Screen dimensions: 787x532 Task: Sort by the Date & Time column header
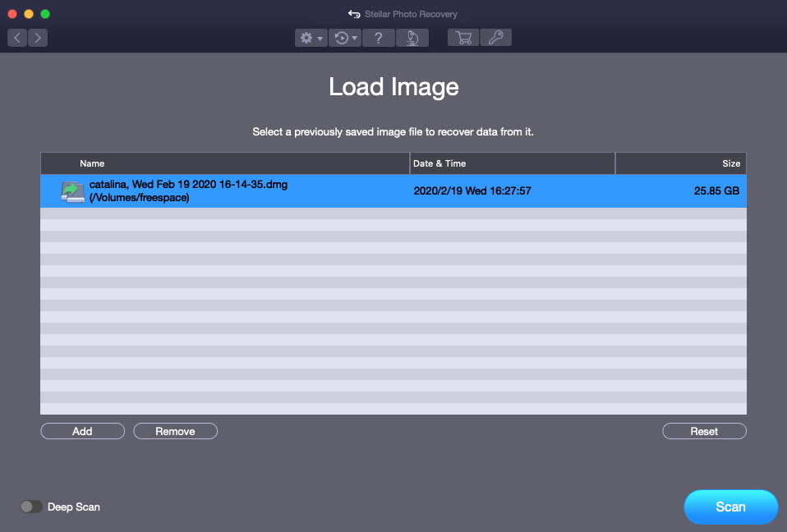coord(513,163)
